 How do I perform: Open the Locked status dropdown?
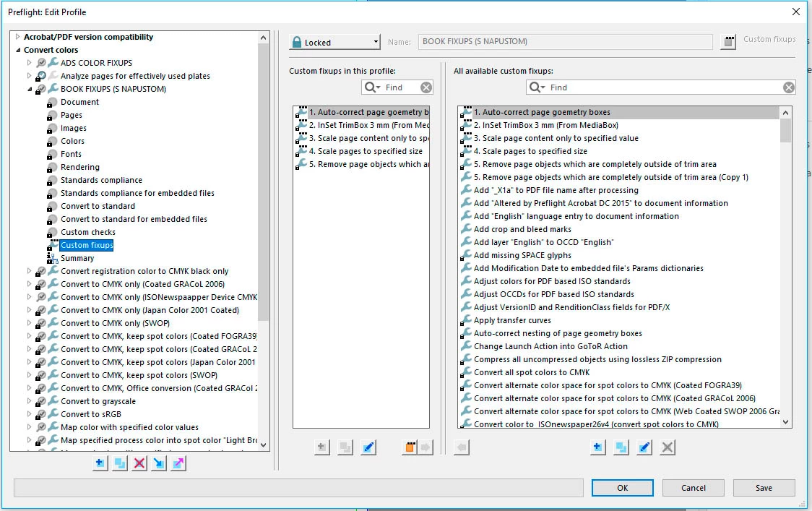tap(334, 42)
